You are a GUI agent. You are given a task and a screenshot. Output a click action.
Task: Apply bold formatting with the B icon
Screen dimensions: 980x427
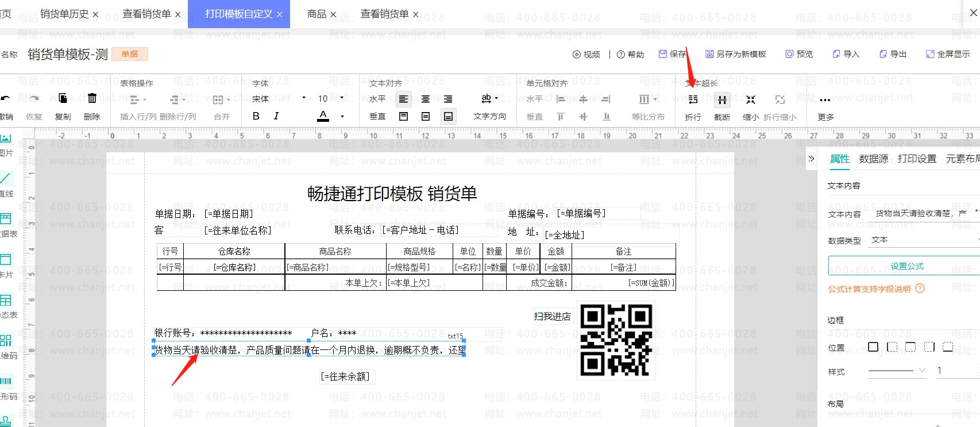(x=256, y=116)
